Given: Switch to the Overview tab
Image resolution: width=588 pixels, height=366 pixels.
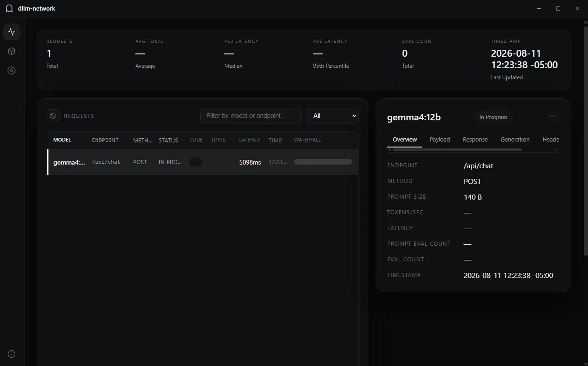Looking at the screenshot, I should (x=405, y=139).
